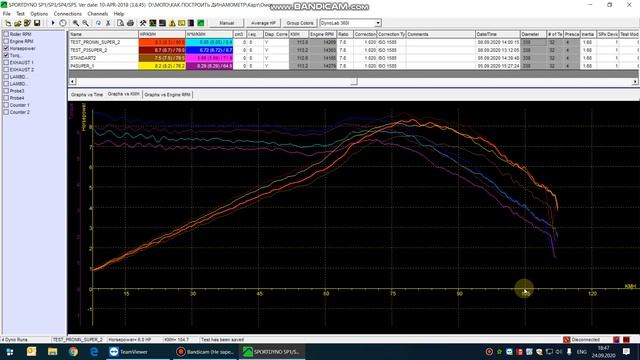This screenshot has height=360, width=640.
Task: Click the table scrollbar right arrow
Action: coord(636,82)
